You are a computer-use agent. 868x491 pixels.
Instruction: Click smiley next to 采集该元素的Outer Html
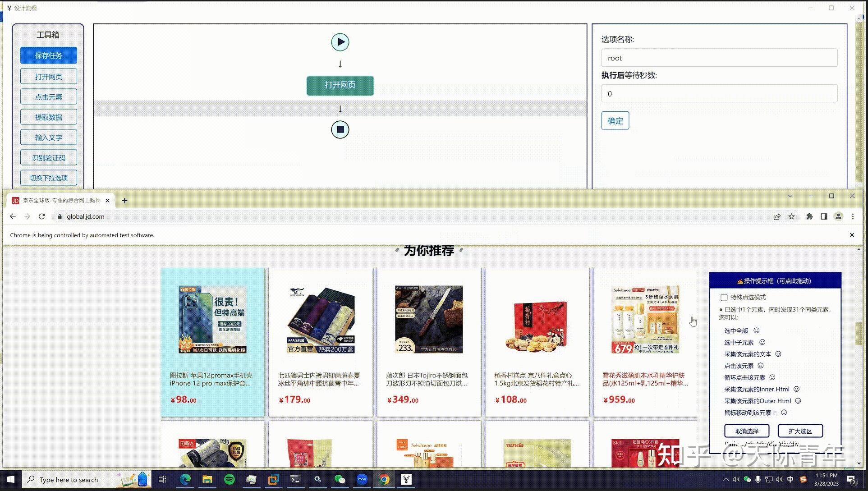[798, 401]
